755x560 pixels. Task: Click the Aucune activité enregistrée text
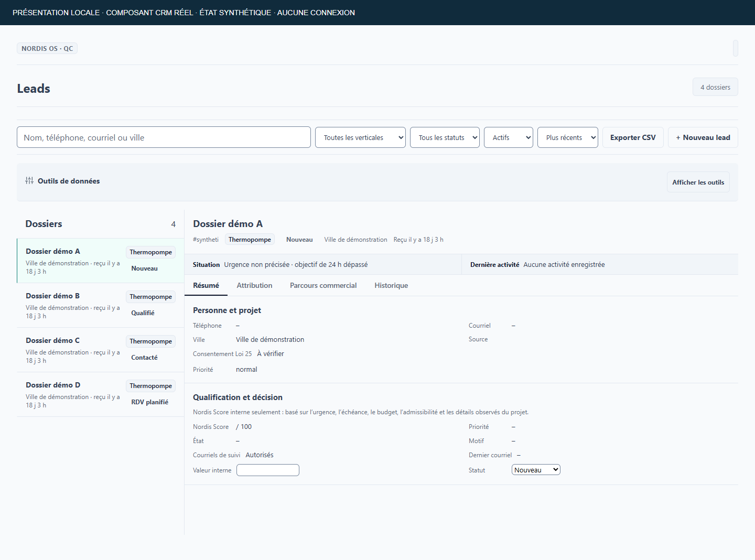tap(564, 265)
